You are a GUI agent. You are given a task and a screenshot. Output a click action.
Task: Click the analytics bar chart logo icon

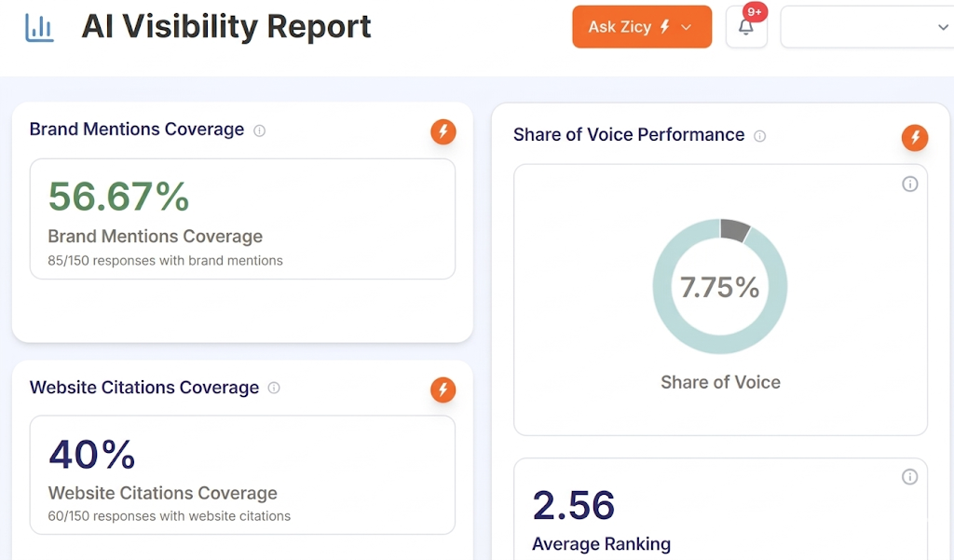pyautogui.click(x=39, y=26)
